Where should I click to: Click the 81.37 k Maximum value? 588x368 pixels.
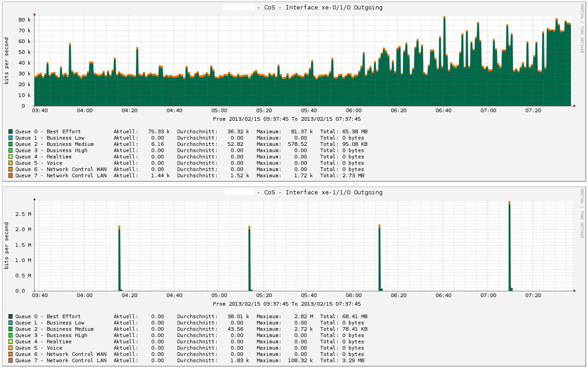pyautogui.click(x=302, y=131)
